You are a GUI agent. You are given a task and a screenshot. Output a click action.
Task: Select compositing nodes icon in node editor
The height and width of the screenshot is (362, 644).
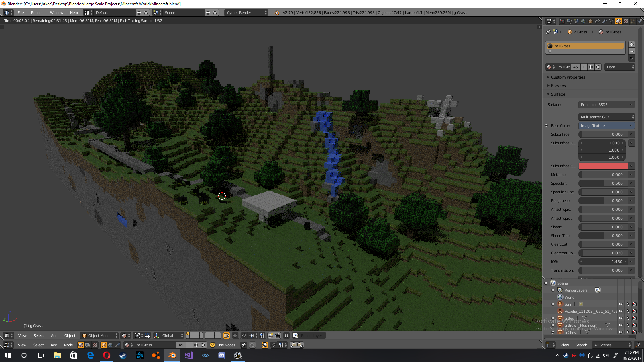pos(88,345)
